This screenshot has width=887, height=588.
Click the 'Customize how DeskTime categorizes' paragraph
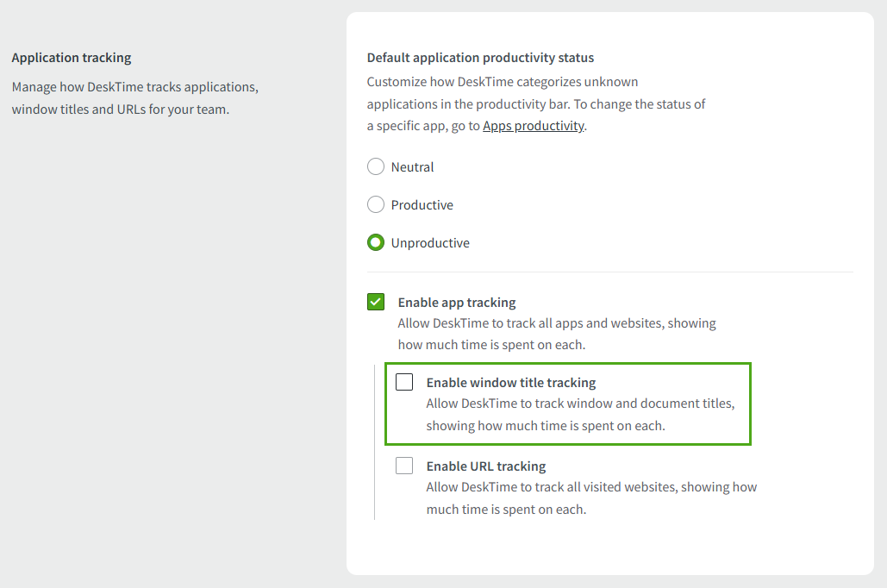535,103
